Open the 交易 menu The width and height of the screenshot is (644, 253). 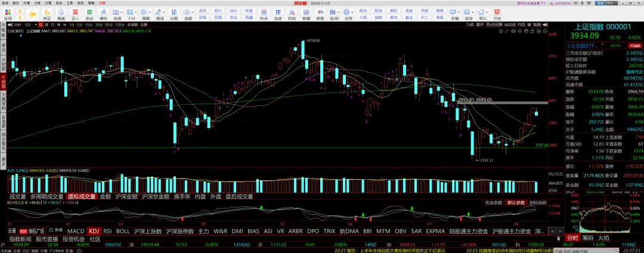[x=48, y=2]
